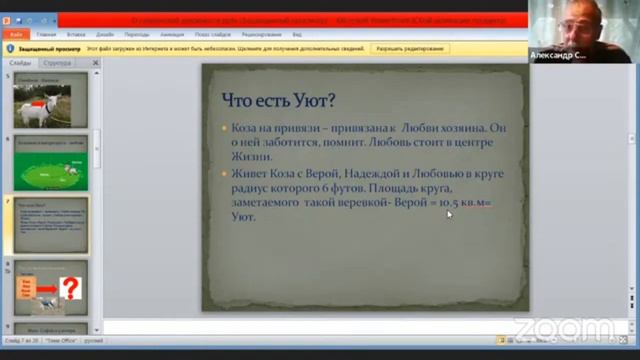Switch to Normal view via status bar icon
Image resolution: width=640 pixels, height=360 pixels.
pos(501,340)
